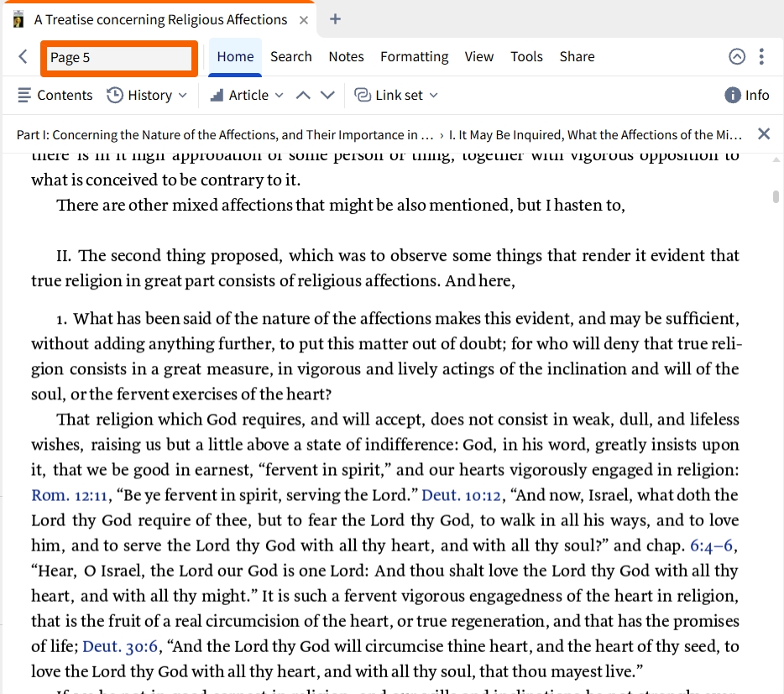
Task: Open the View tab
Action: click(x=479, y=56)
